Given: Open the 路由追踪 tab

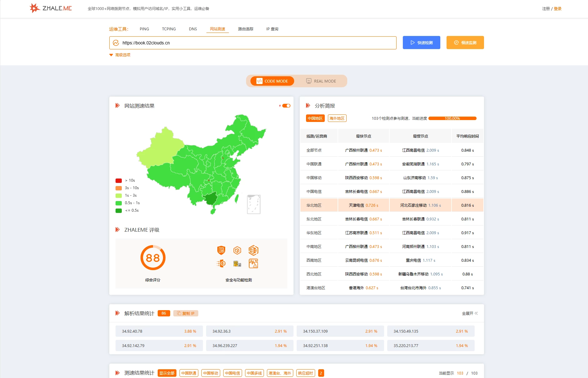Looking at the screenshot, I should 246,29.
